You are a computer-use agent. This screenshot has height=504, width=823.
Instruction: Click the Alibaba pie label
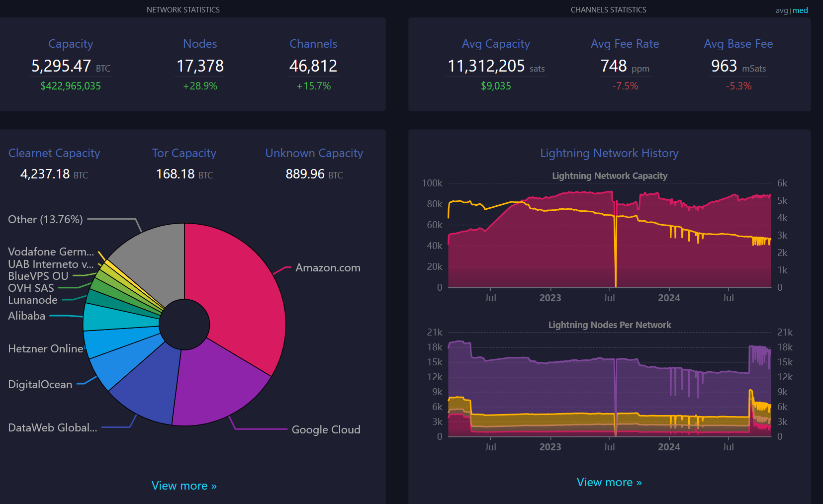tap(27, 316)
